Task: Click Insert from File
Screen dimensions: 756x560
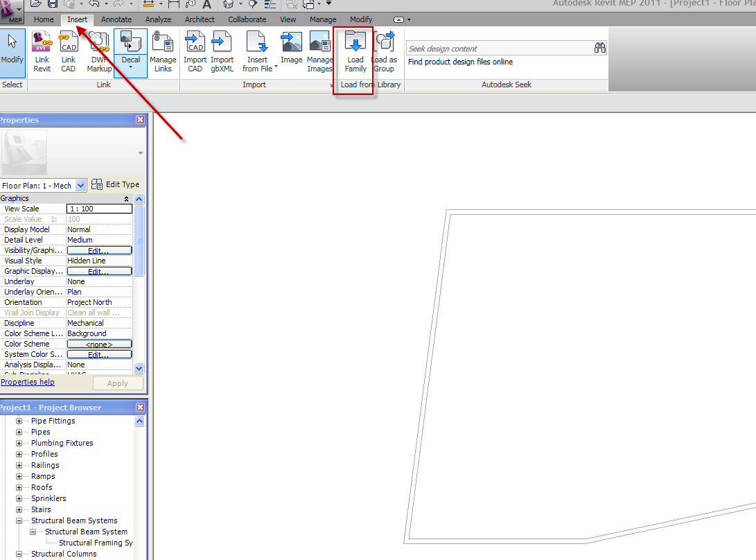Action: 258,51
